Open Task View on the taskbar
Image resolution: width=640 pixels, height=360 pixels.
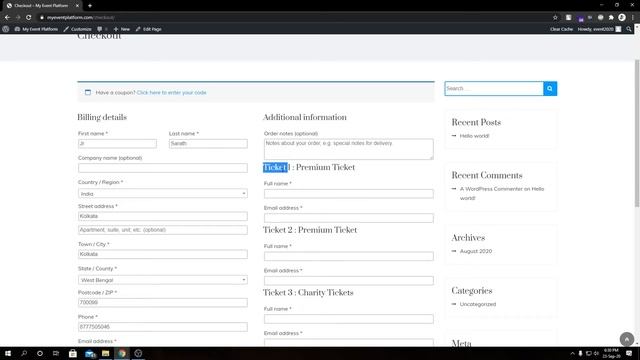(x=56, y=353)
